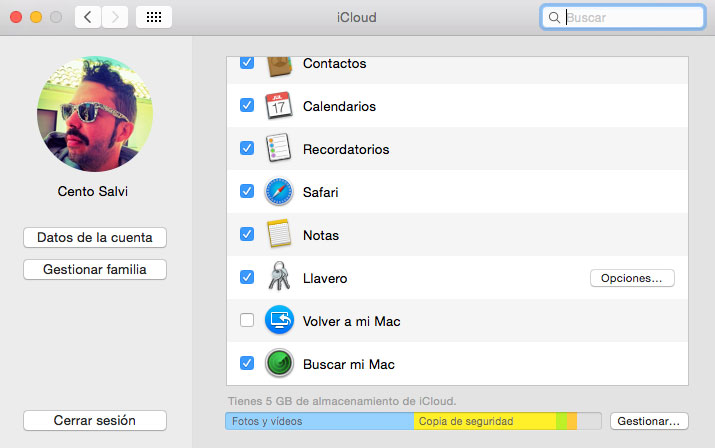The width and height of the screenshot is (715, 448).
Task: Click the Fotos y vídeos storage segment
Action: pyautogui.click(x=319, y=421)
